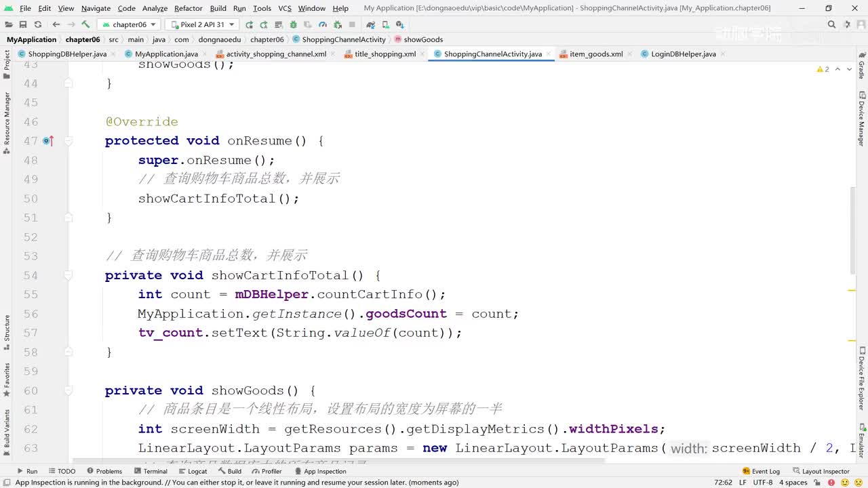
Task: Open the AVD Device Manager toolbar icon
Action: pos(385,24)
